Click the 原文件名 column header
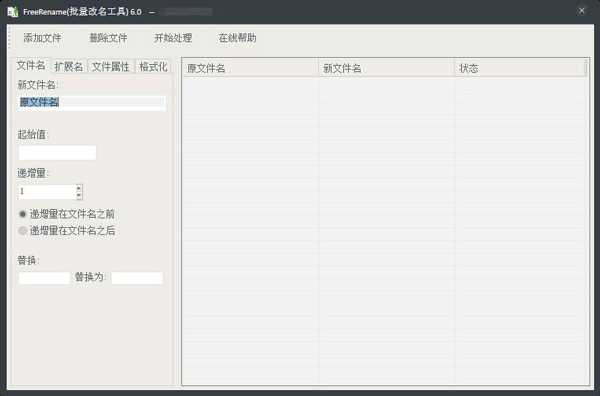The width and height of the screenshot is (600, 396). tap(250, 68)
